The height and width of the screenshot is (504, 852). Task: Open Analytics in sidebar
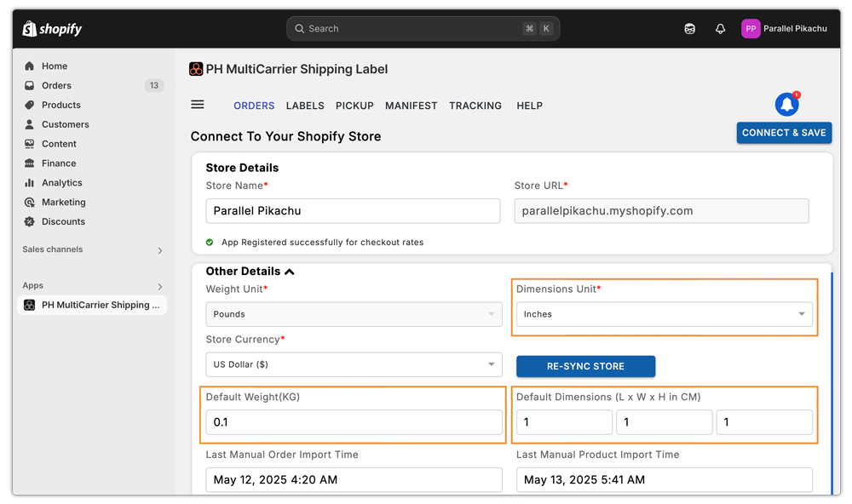point(62,183)
